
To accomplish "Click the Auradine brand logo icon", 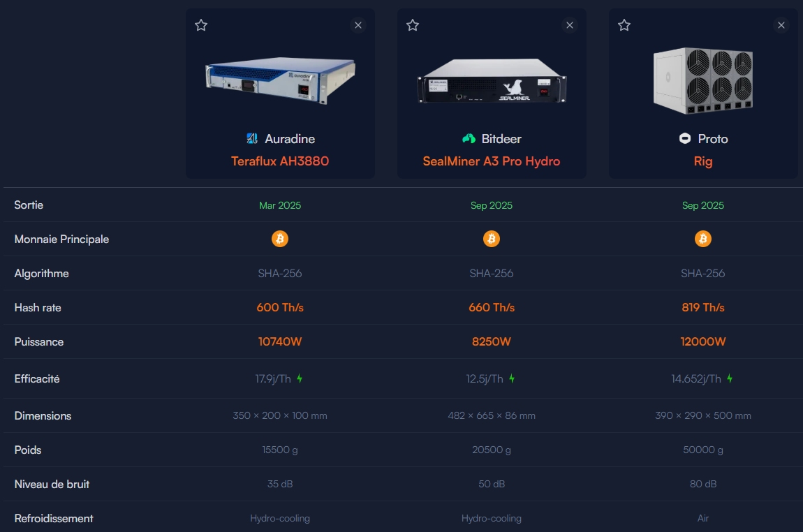I will click(x=252, y=139).
